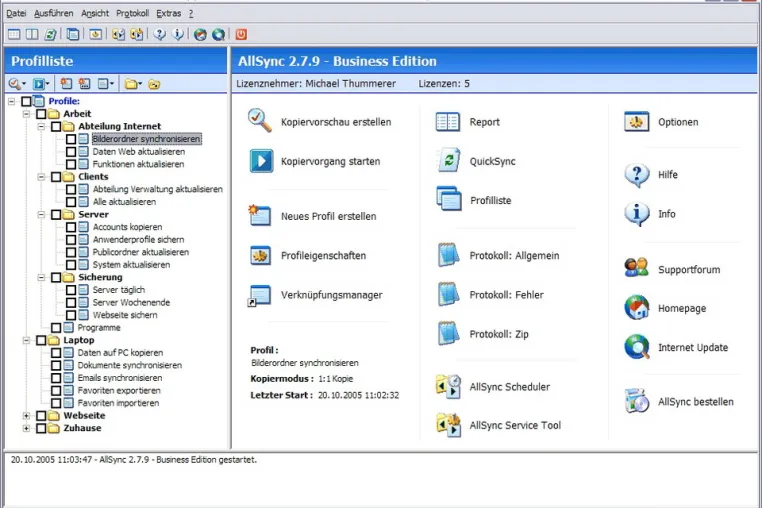Click the folder icon with arrow in the Profilliste toolbar
762x508 pixels.
[x=130, y=84]
